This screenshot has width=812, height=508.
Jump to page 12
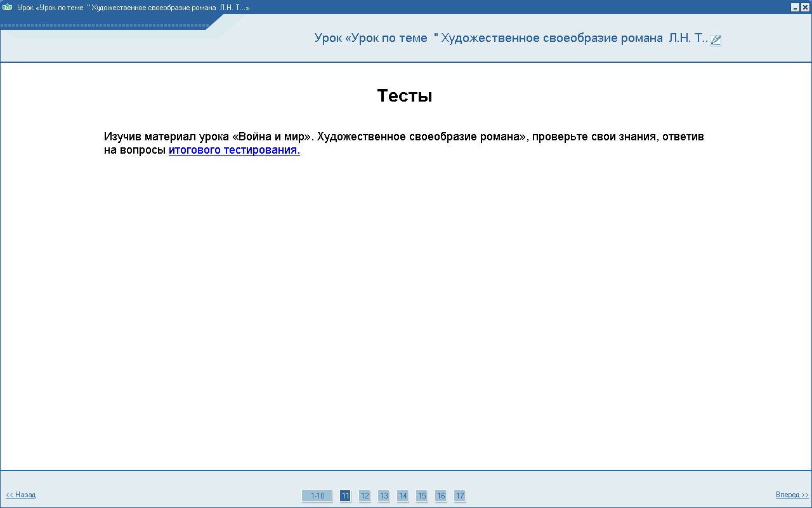[364, 496]
